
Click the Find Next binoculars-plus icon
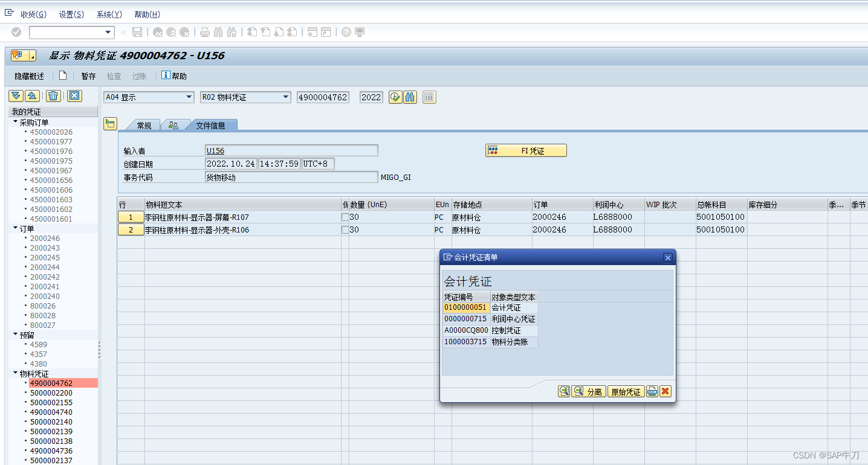pyautogui.click(x=232, y=32)
